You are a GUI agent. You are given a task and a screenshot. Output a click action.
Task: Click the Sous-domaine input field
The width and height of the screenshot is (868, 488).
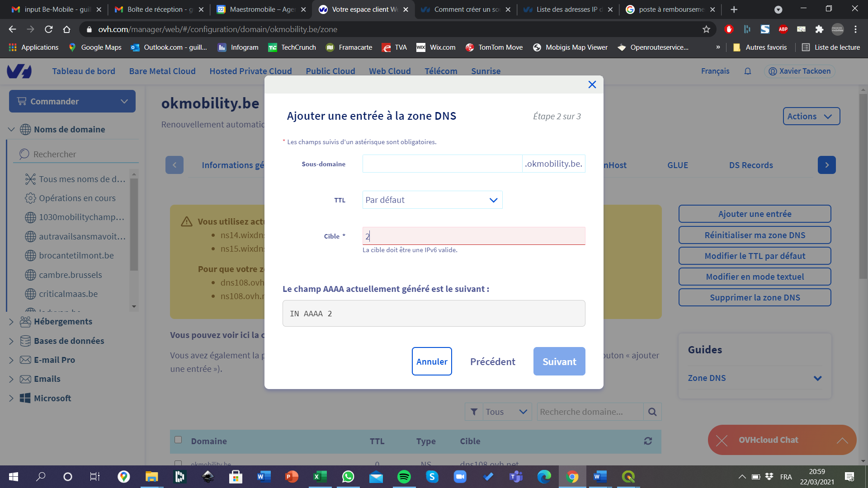(x=442, y=164)
